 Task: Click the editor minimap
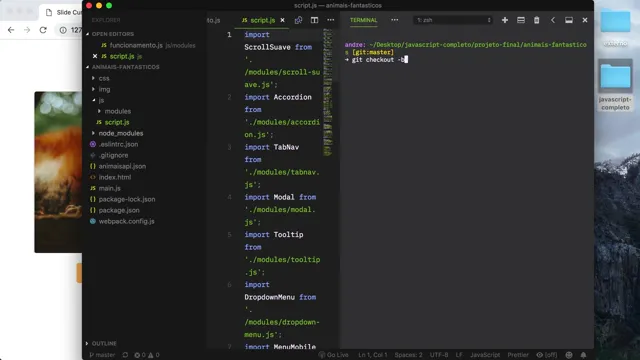pyautogui.click(x=328, y=93)
